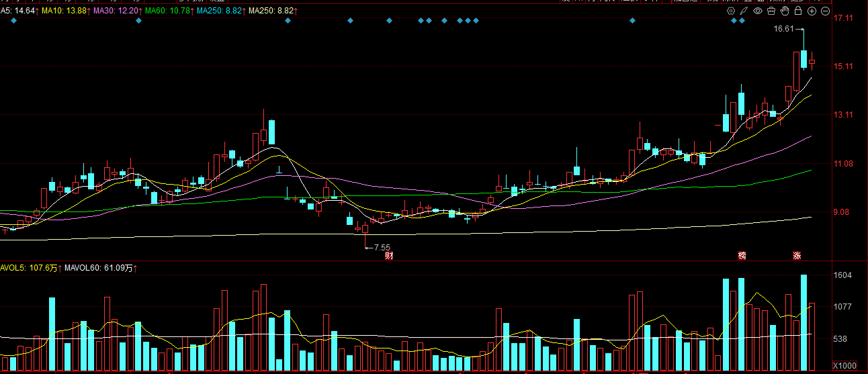Zoom in with the plus circle icon
The width and height of the screenshot is (868, 374).
tap(812, 11)
